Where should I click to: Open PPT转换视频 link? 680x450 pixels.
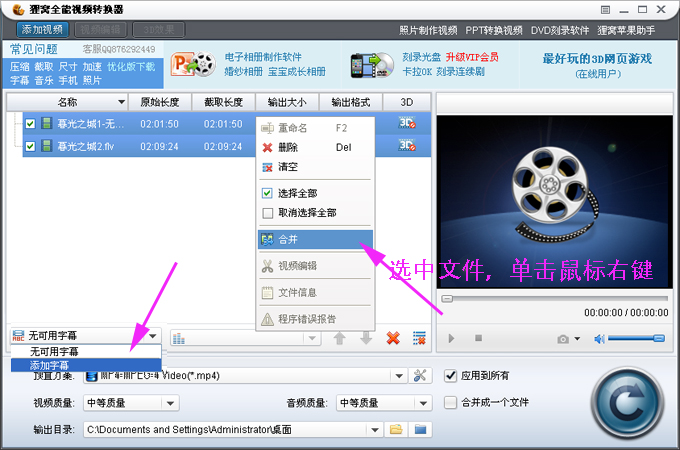click(x=494, y=30)
